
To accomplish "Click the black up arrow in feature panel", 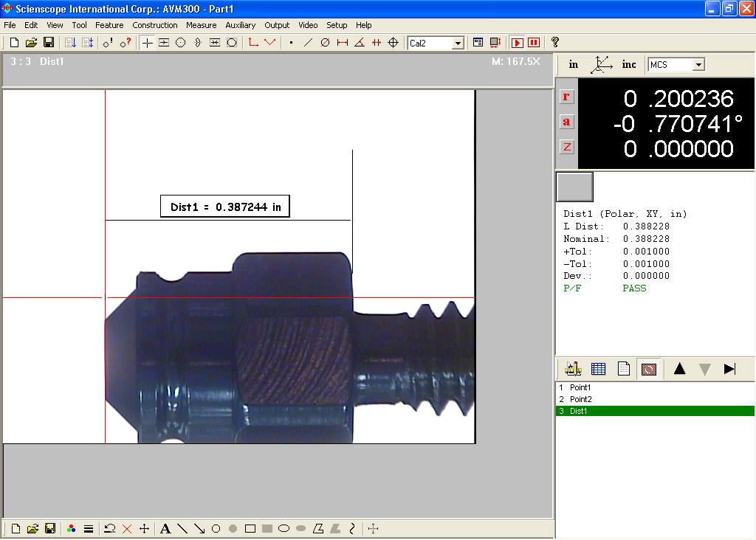I will coord(679,369).
